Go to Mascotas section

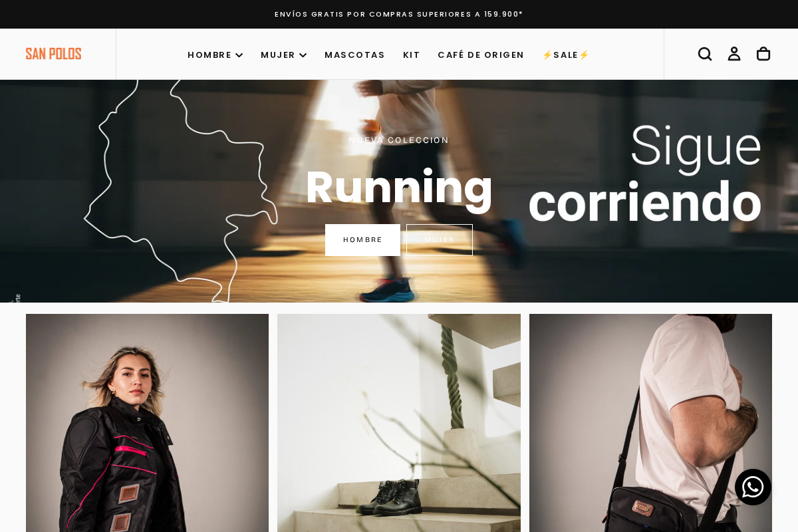(354, 55)
